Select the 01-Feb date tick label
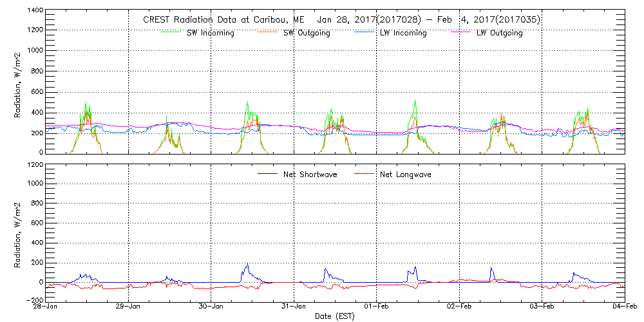 [377, 307]
